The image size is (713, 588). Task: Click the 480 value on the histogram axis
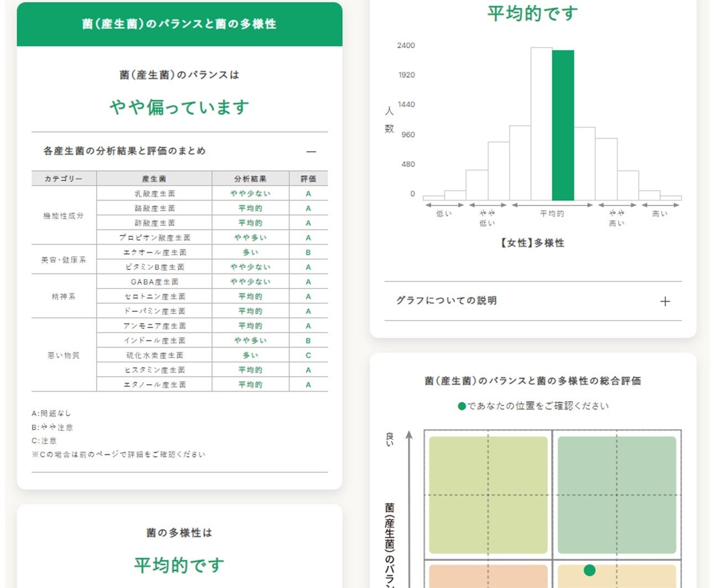408,164
